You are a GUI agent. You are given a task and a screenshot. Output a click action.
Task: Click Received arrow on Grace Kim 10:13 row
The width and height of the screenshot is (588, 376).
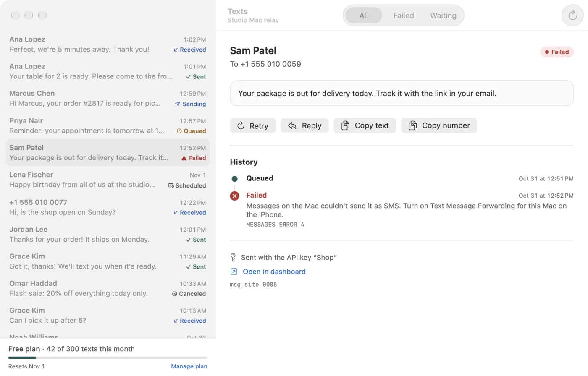pyautogui.click(x=176, y=321)
